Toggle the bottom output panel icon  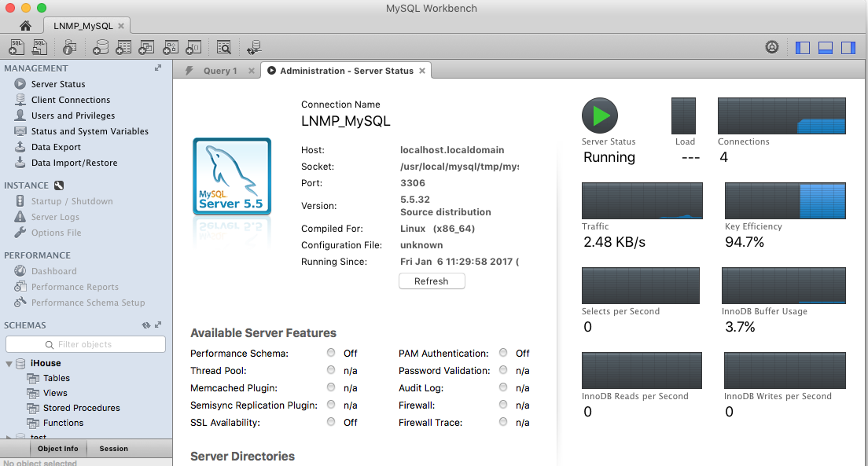tap(826, 48)
